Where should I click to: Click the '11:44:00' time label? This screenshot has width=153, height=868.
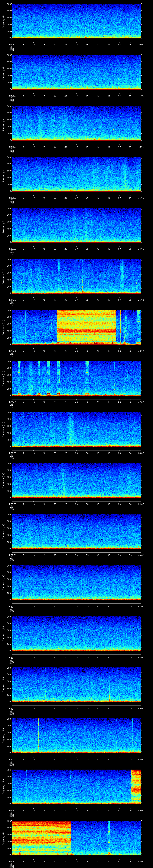click(12, 810)
